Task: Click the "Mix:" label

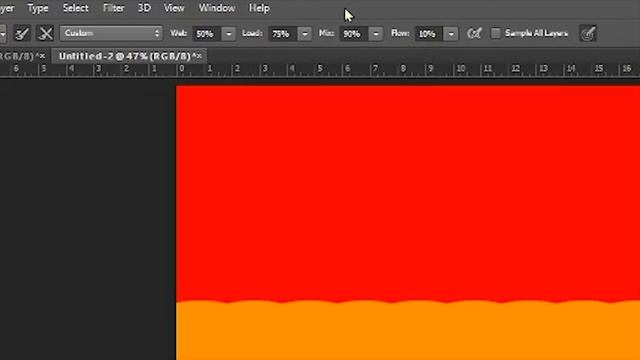Action: pos(327,33)
